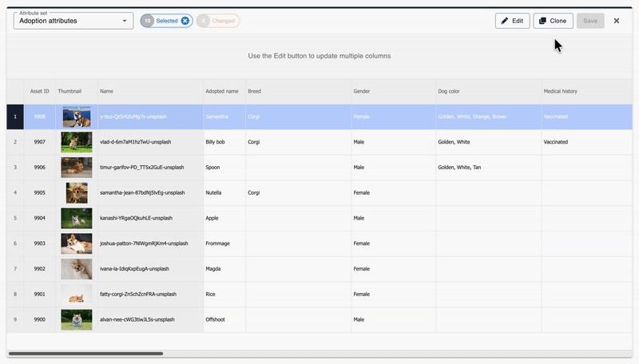Click thumbnail of asset 9904
639x364 pixels.
point(77,218)
